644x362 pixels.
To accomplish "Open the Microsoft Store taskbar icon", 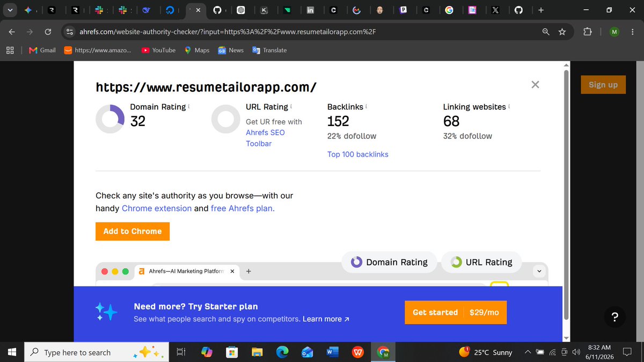I will click(x=232, y=352).
